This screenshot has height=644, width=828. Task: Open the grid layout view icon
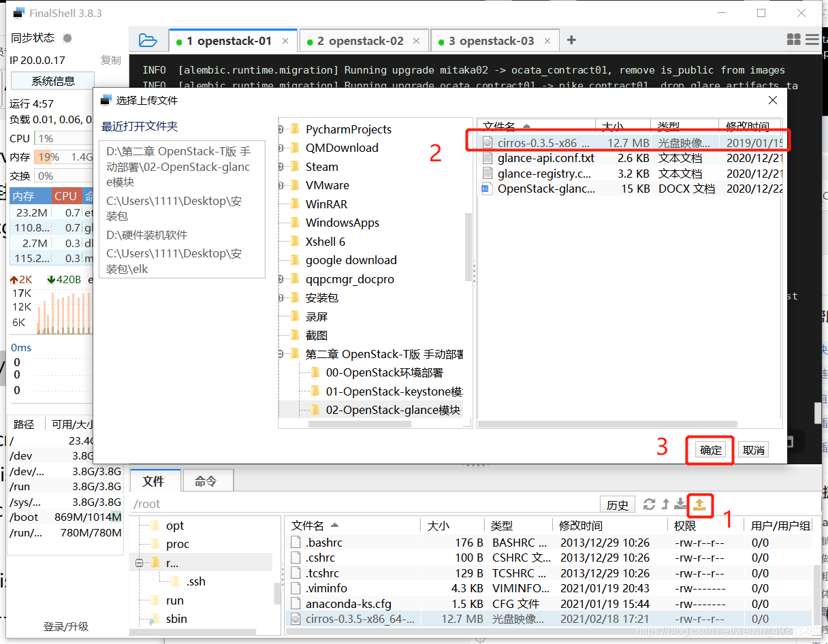point(794,40)
